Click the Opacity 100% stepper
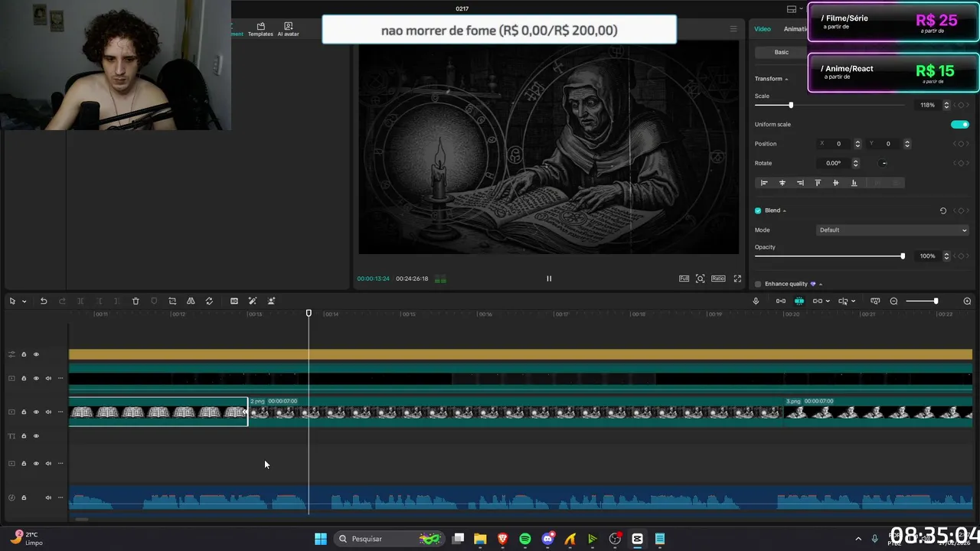 [x=946, y=256]
